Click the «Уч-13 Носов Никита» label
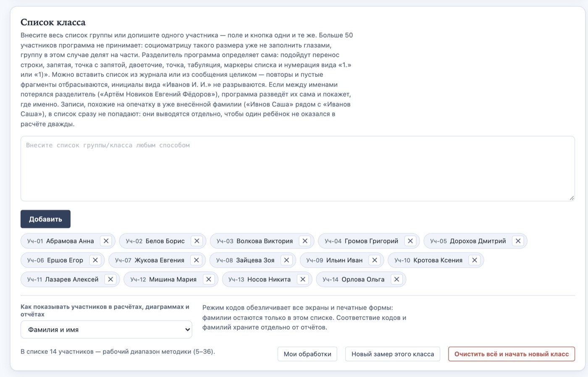Screen dimensions: 588x377 [260, 280]
